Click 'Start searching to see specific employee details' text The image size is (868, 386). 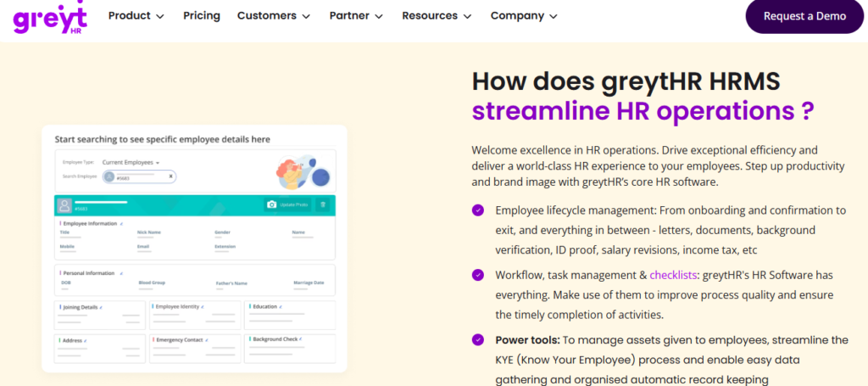click(x=162, y=140)
